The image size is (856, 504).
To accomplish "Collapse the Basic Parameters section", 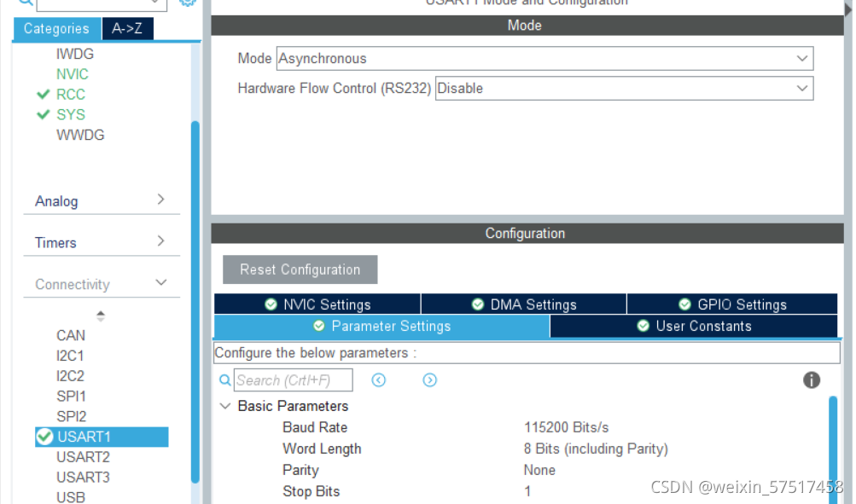I will point(224,406).
